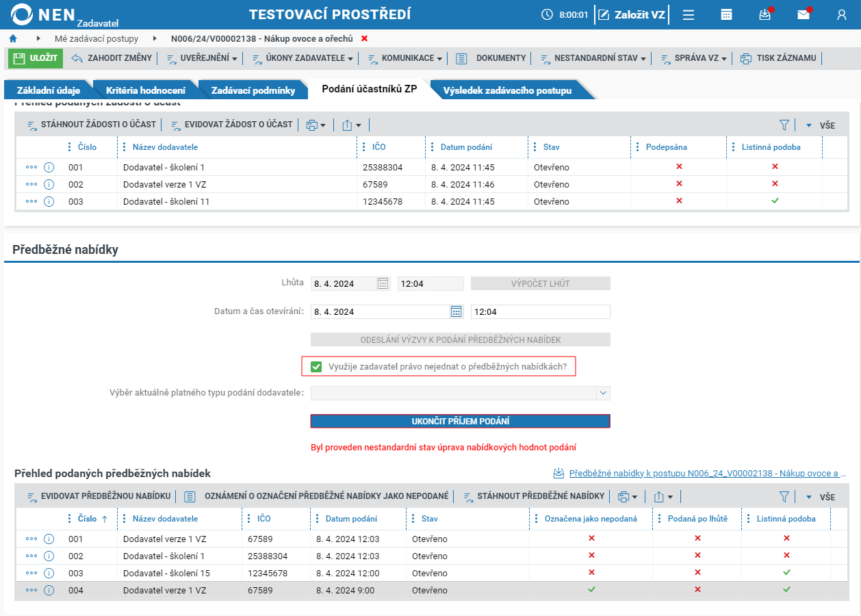Open row menu dots for preliminary offer 001

click(x=31, y=539)
